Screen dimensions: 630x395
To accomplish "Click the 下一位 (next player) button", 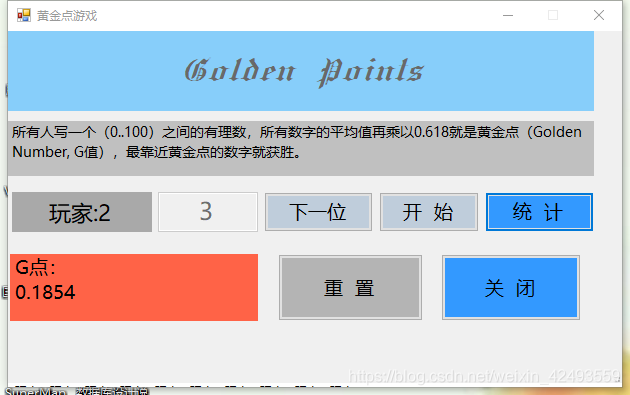I will click(x=318, y=212).
